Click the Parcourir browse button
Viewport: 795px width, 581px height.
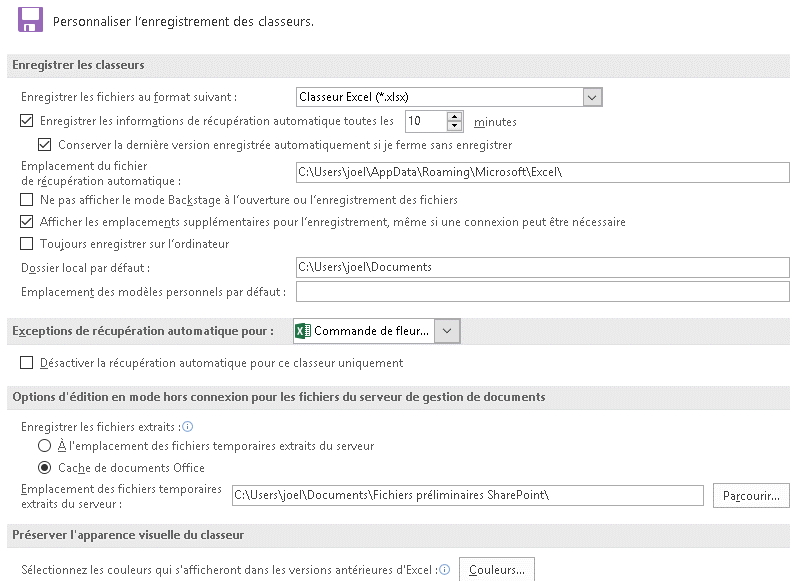(x=751, y=495)
